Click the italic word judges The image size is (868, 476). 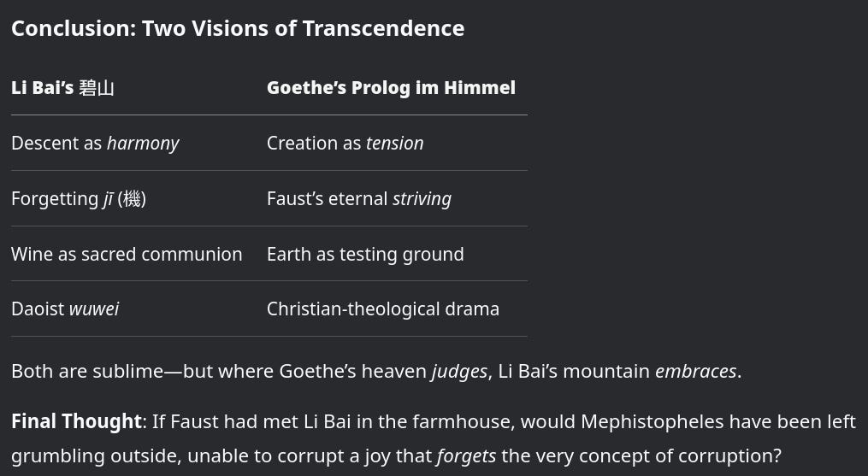(459, 372)
